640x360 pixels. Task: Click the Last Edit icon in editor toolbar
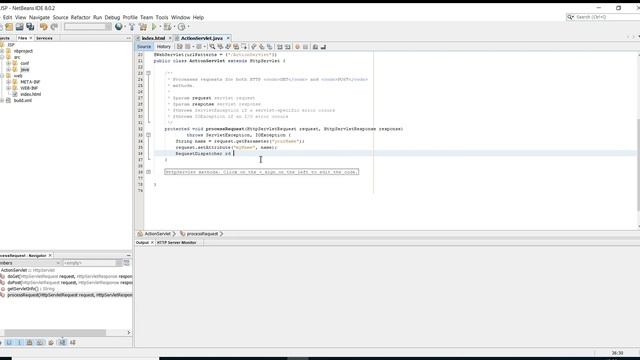tap(180, 47)
